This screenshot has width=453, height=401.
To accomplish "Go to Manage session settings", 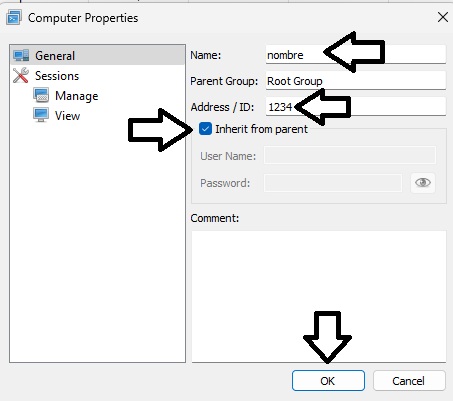I will coord(77,96).
